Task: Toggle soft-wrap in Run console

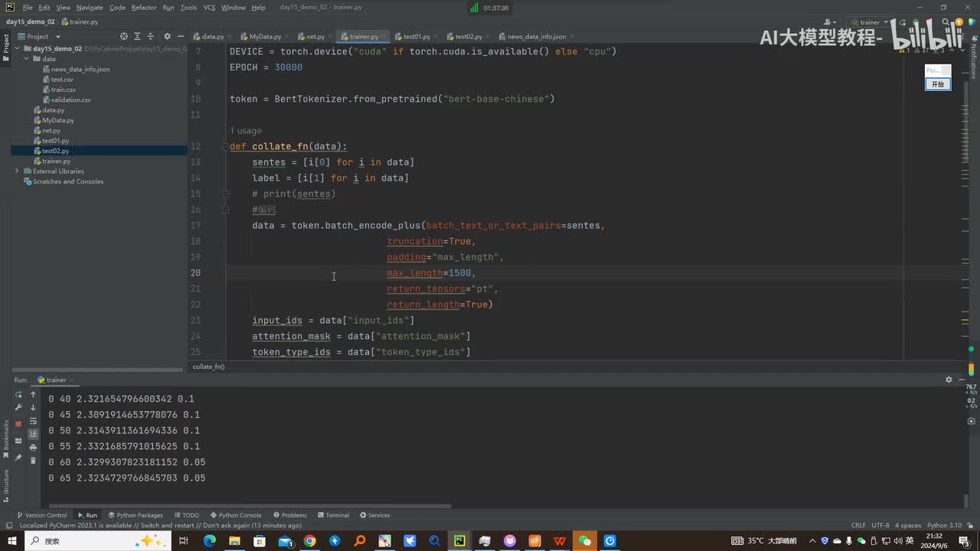Action: 33,421
